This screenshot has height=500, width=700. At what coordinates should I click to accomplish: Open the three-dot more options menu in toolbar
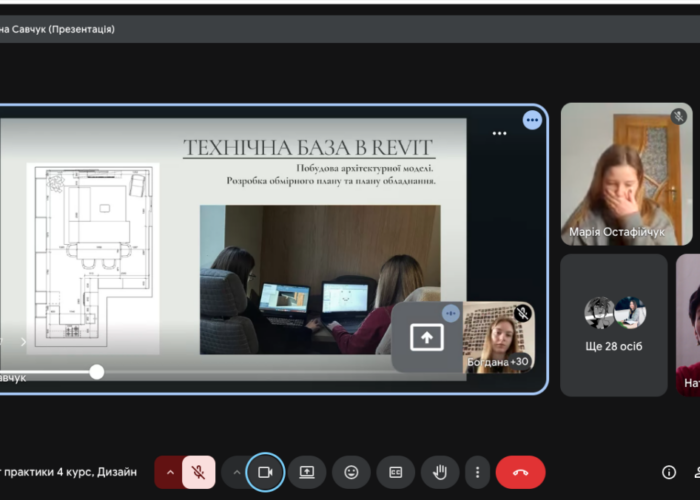pyautogui.click(x=477, y=472)
